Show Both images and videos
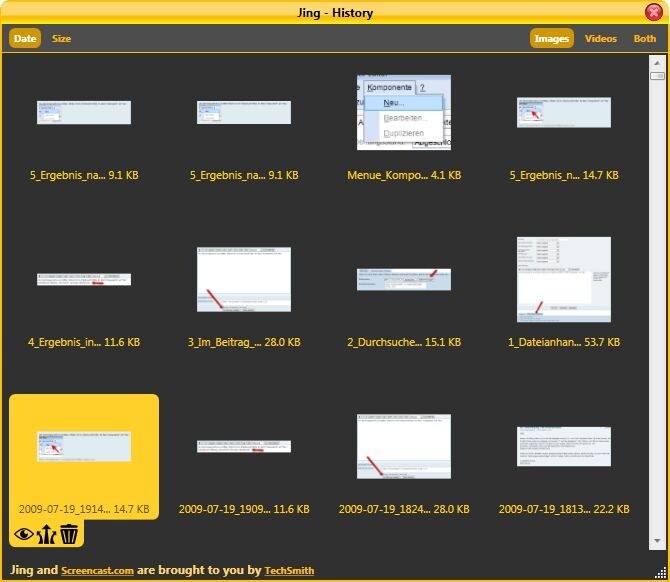670x582 pixels. pos(645,39)
